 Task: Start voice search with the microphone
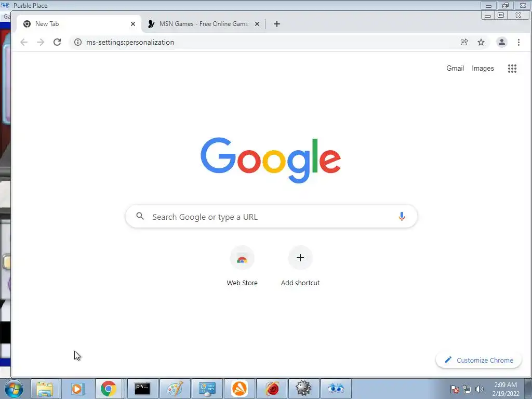(x=402, y=216)
